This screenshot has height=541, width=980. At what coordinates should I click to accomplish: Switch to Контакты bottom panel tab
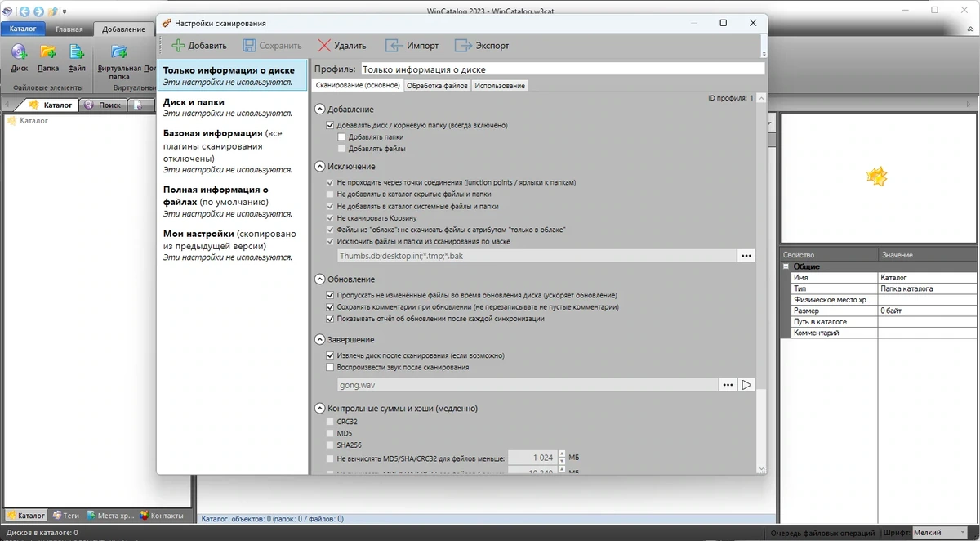tap(162, 516)
